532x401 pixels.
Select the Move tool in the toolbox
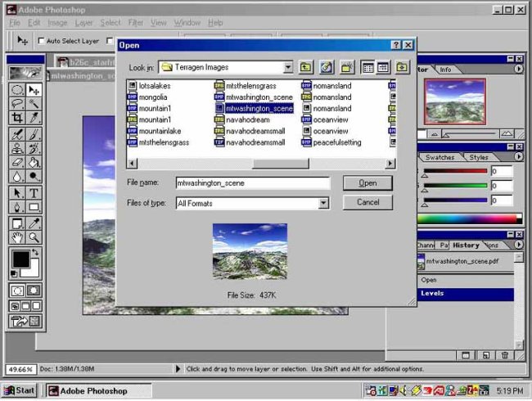point(34,90)
